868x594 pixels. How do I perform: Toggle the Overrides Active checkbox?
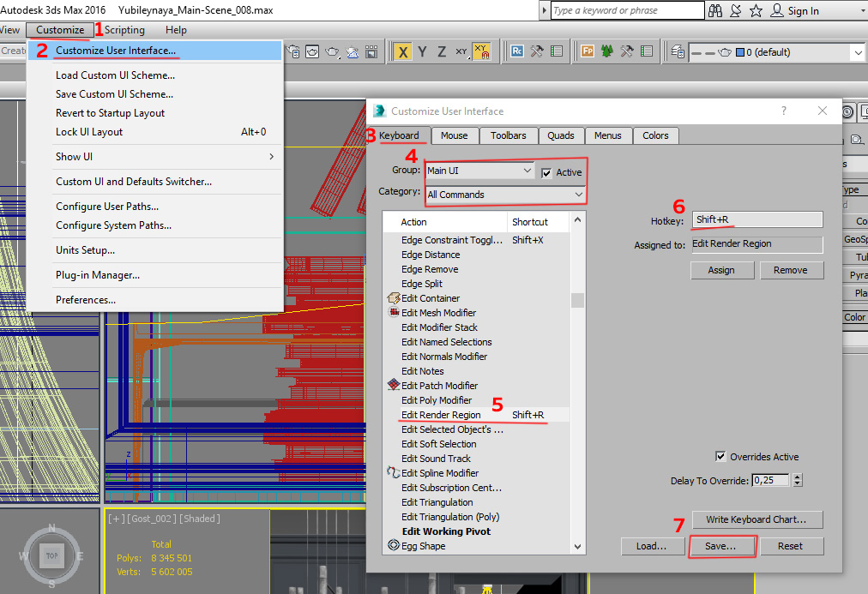coord(720,457)
